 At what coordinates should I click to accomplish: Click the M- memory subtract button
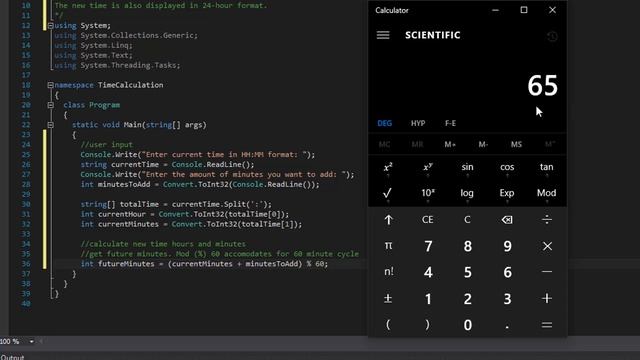point(483,144)
